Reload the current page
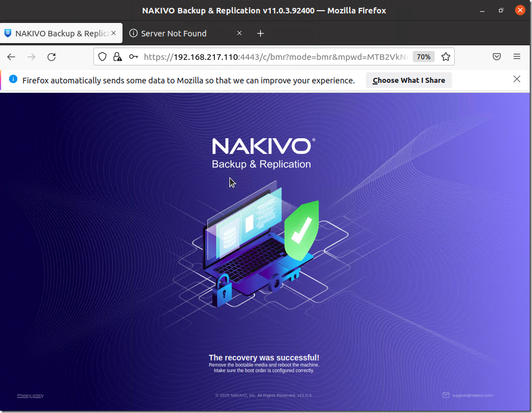Screen dimensions: 532x413 51,57
